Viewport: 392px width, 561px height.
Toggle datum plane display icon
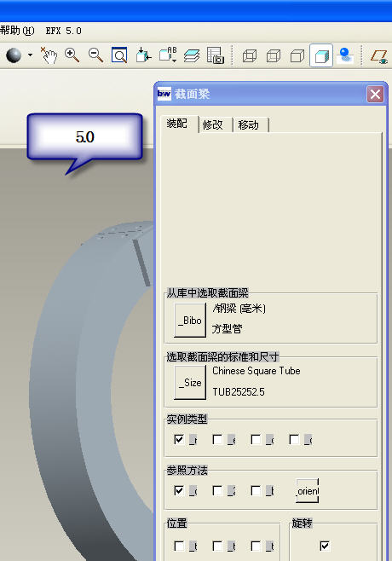[379, 56]
